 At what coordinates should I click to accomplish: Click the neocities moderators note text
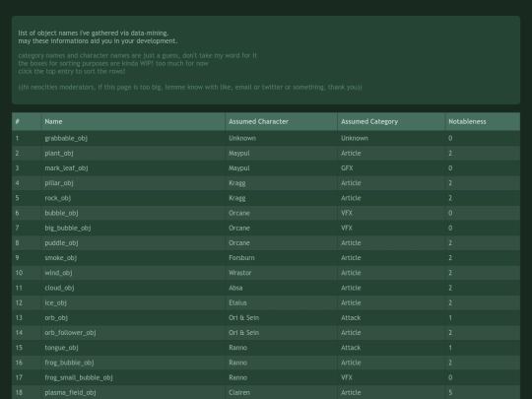[x=190, y=88]
